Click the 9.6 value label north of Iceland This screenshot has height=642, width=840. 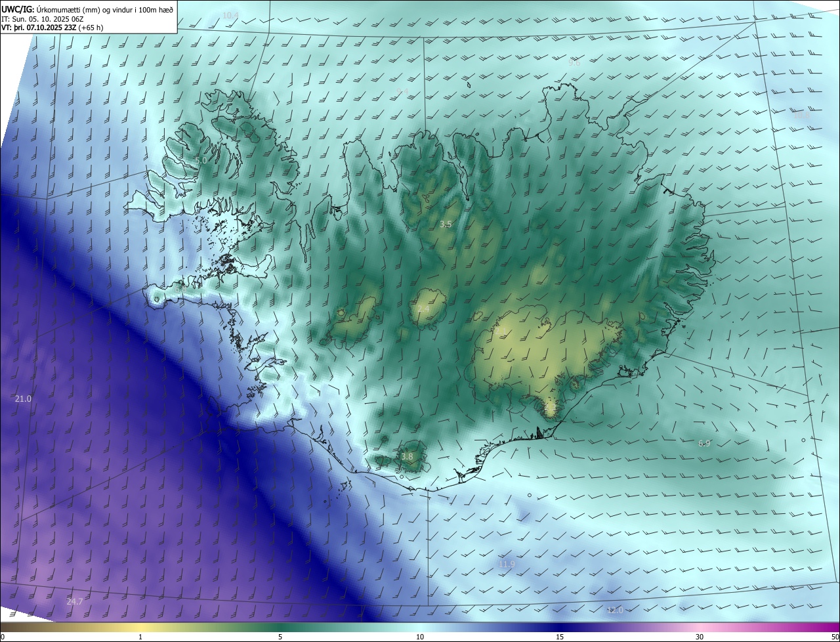coord(574,63)
